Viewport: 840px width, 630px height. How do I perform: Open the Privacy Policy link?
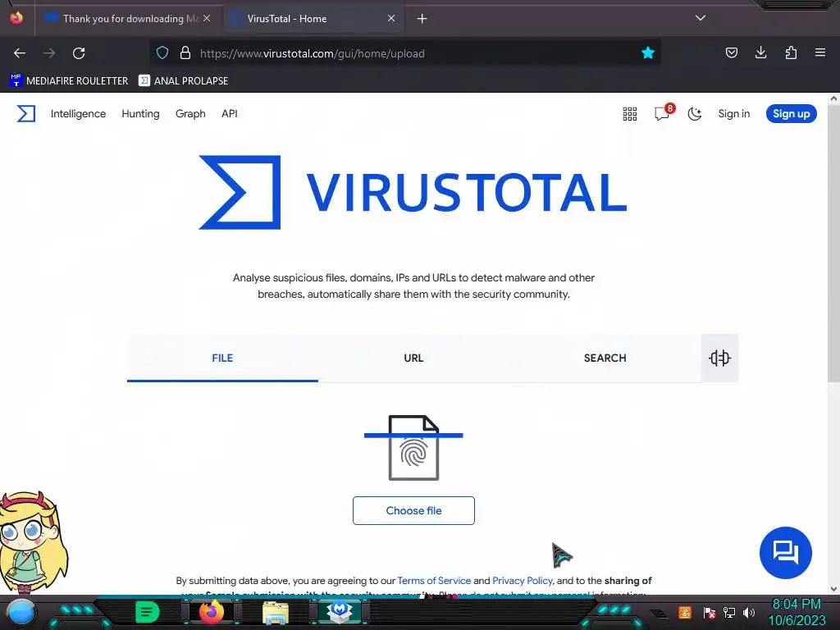(x=523, y=581)
